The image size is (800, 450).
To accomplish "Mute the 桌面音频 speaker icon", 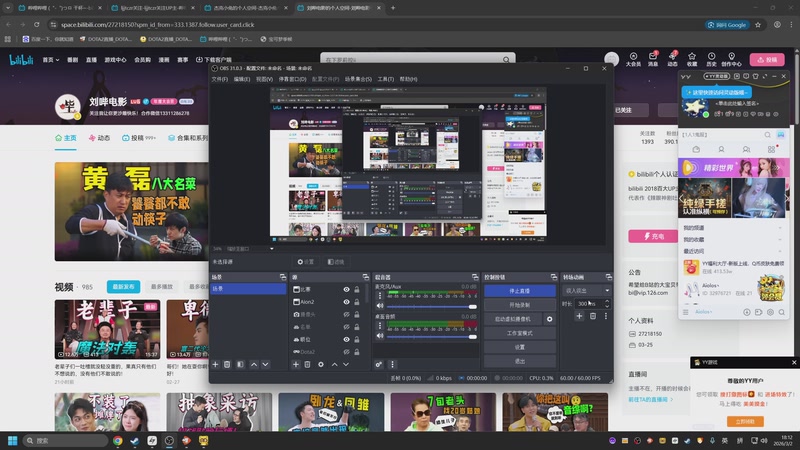I will pos(380,336).
